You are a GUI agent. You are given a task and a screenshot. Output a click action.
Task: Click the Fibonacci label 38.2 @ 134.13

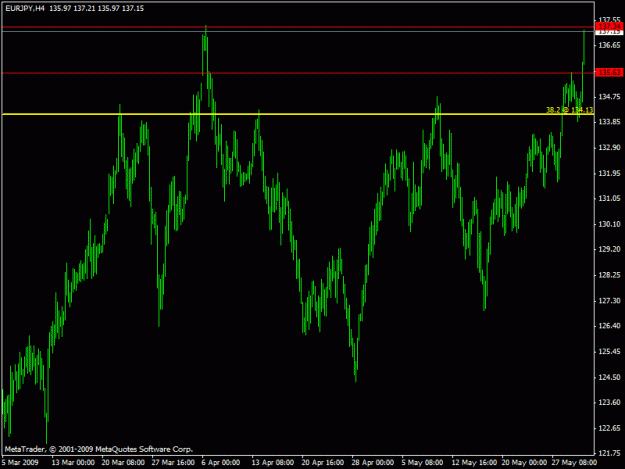[569, 110]
